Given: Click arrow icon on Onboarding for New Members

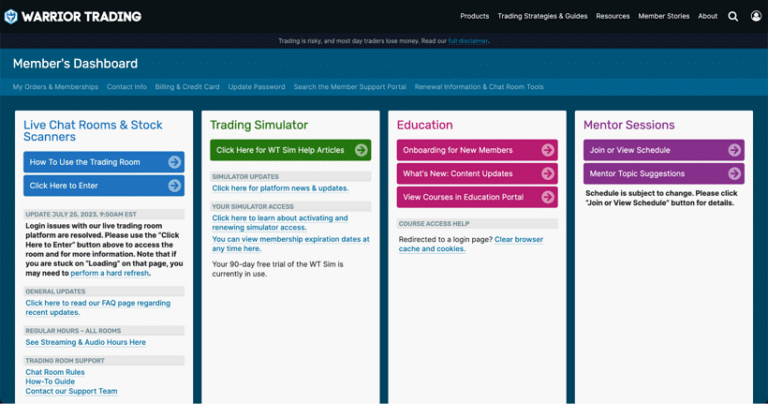Looking at the screenshot, I should 548,150.
